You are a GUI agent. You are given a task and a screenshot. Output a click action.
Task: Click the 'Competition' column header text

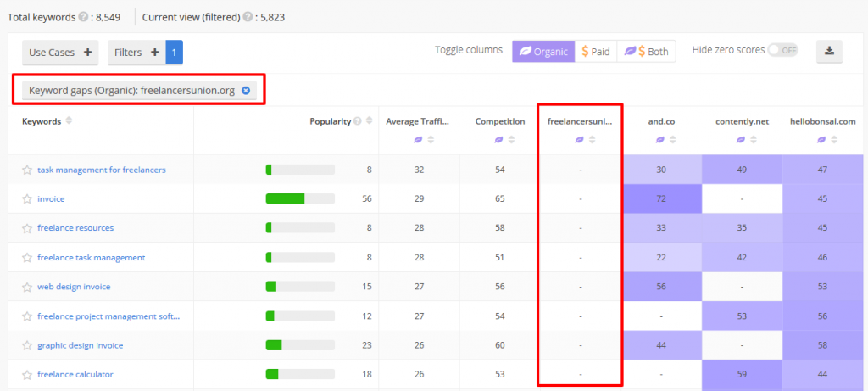[500, 122]
